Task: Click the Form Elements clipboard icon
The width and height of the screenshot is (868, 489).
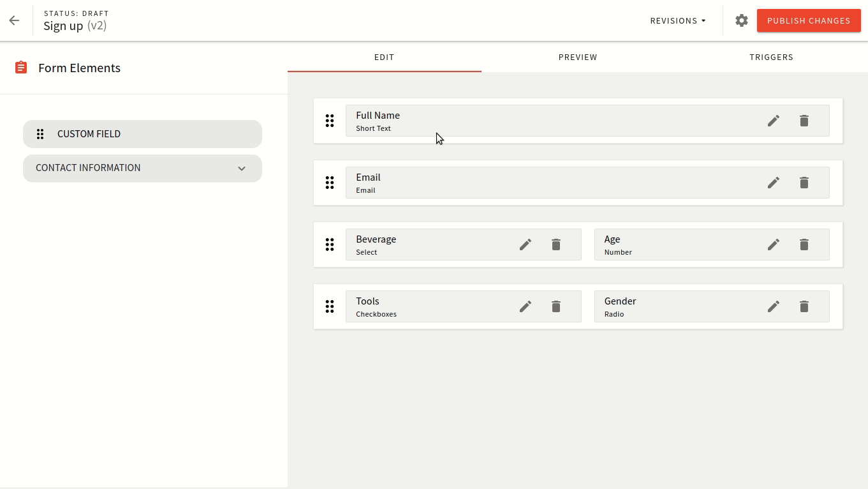Action: coord(21,67)
